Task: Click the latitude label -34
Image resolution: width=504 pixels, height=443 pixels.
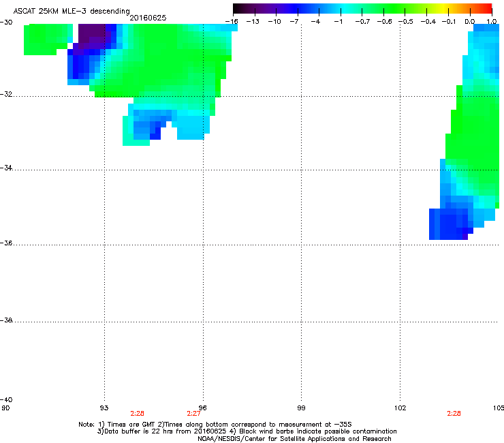Action: pos(6,168)
